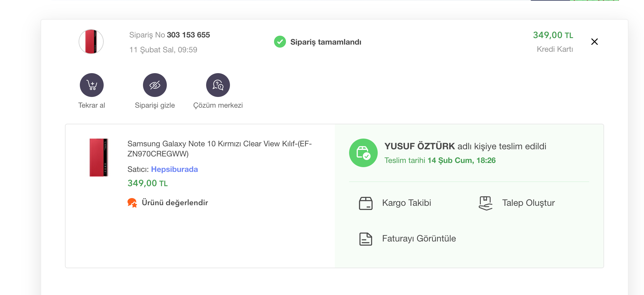This screenshot has width=644, height=295.
Task: Click the order date 11 Şubat Sal, 09:59
Action: [163, 50]
